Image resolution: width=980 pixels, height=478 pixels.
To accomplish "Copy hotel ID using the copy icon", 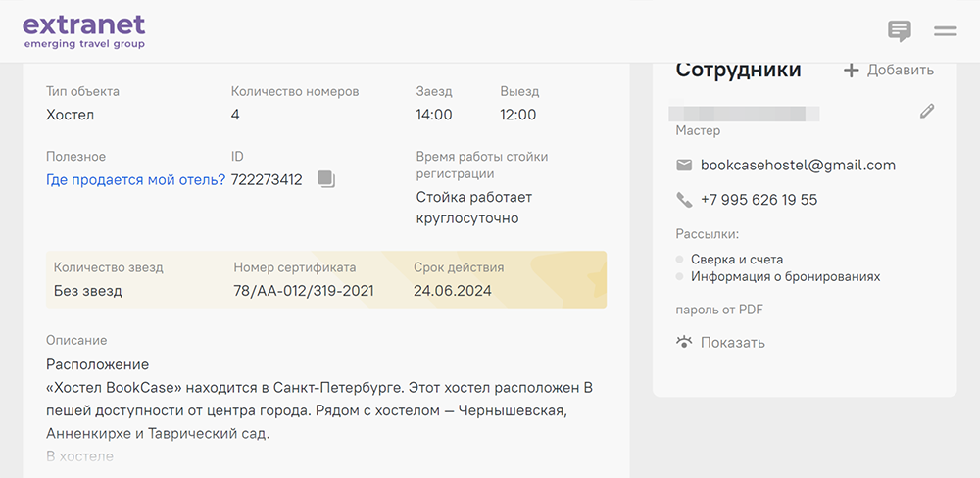I will click(x=326, y=179).
